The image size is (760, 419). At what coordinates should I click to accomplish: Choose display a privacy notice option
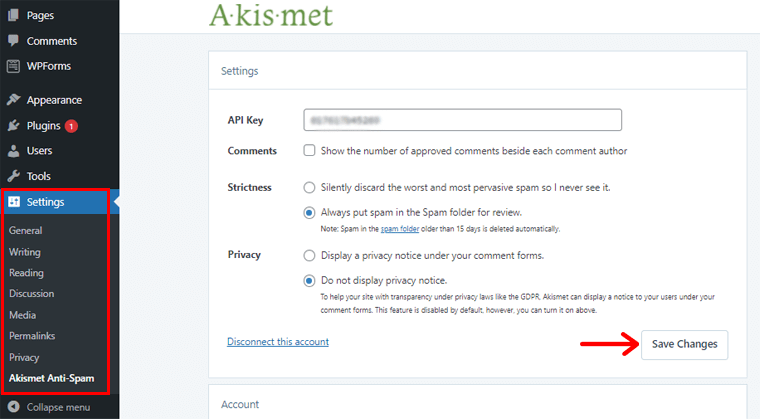pyautogui.click(x=310, y=255)
